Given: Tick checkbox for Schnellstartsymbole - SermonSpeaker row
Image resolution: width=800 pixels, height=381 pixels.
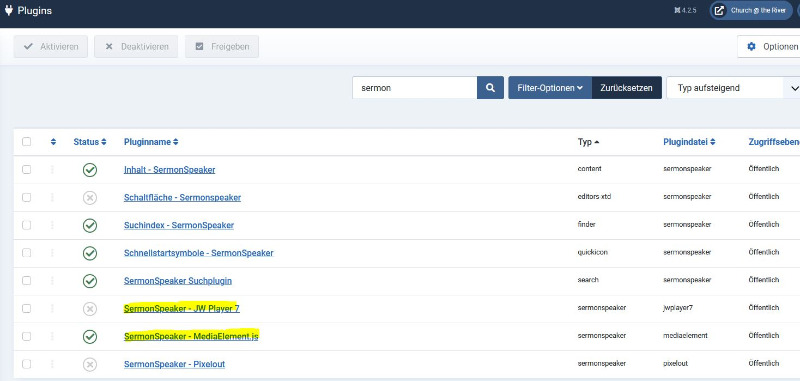Looking at the screenshot, I should [27, 252].
